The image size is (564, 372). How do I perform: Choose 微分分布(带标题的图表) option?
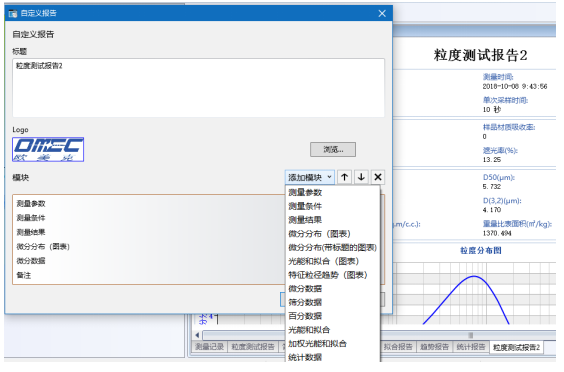pos(332,248)
